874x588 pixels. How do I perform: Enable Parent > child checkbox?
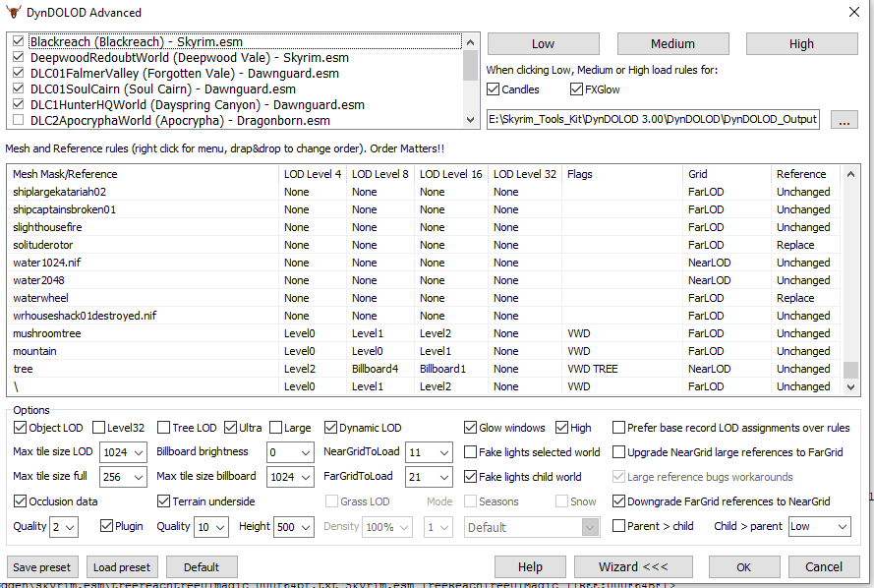pyautogui.click(x=618, y=526)
